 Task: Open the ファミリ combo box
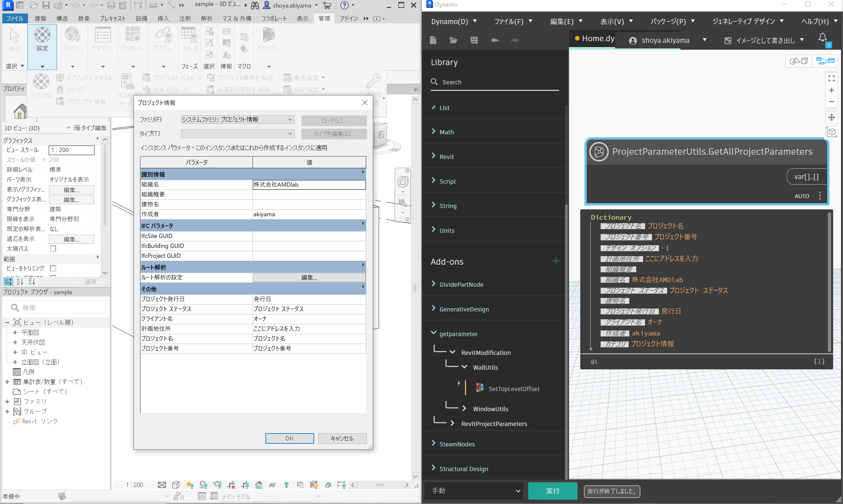point(237,119)
